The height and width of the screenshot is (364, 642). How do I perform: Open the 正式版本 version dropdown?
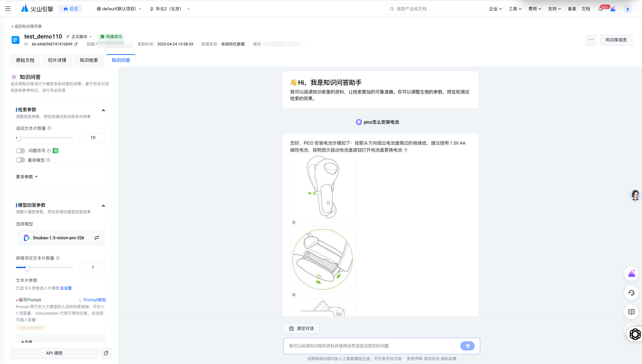coord(79,37)
